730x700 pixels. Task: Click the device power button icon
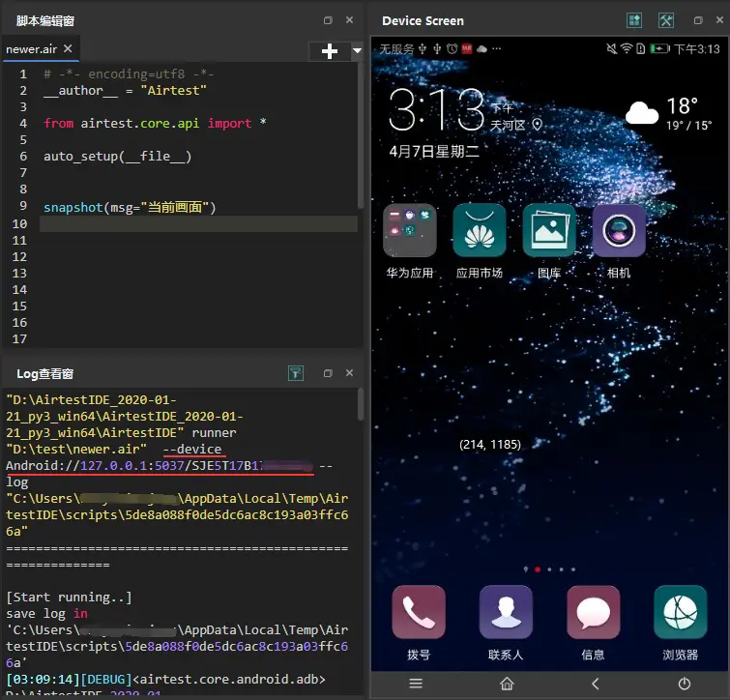tap(684, 684)
